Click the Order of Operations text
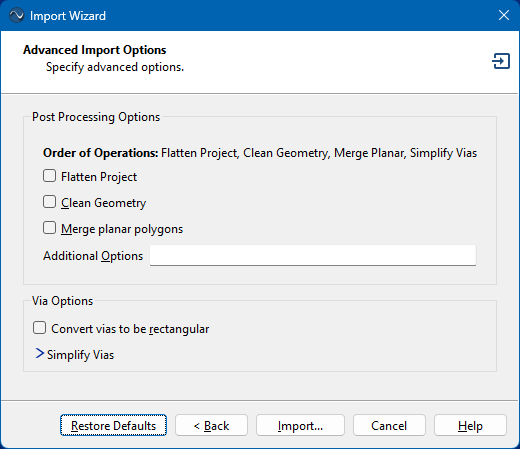 point(260,153)
